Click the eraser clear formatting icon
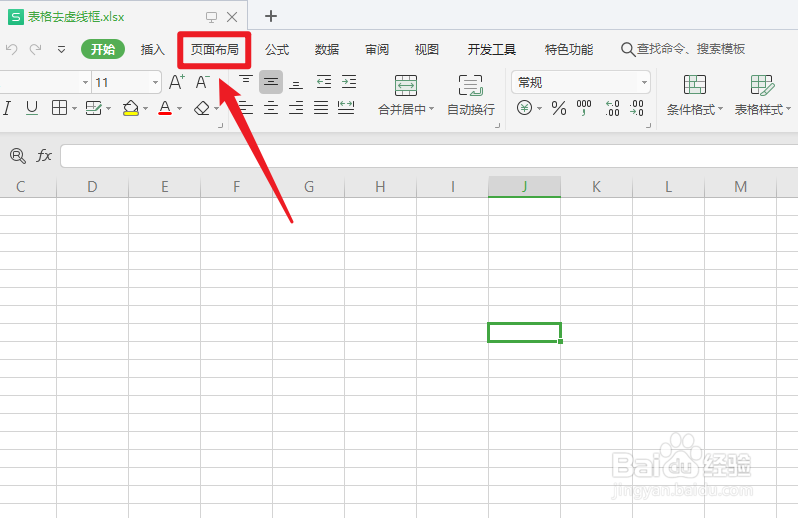 (x=202, y=108)
